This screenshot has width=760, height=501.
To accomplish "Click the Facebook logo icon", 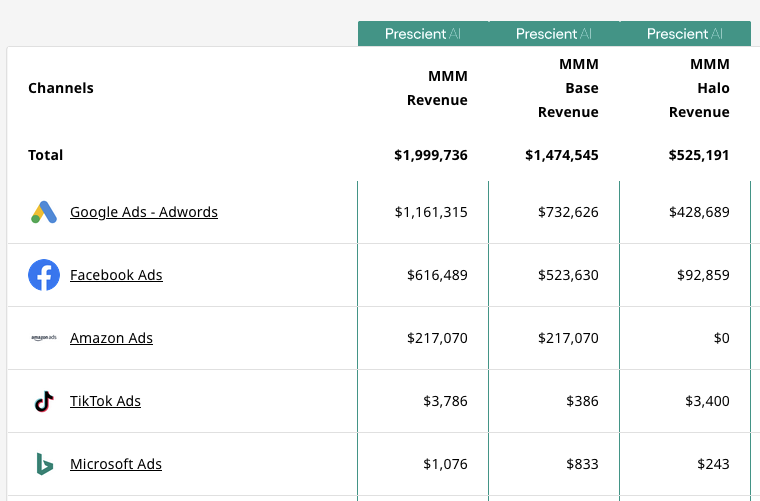I will click(x=44, y=275).
